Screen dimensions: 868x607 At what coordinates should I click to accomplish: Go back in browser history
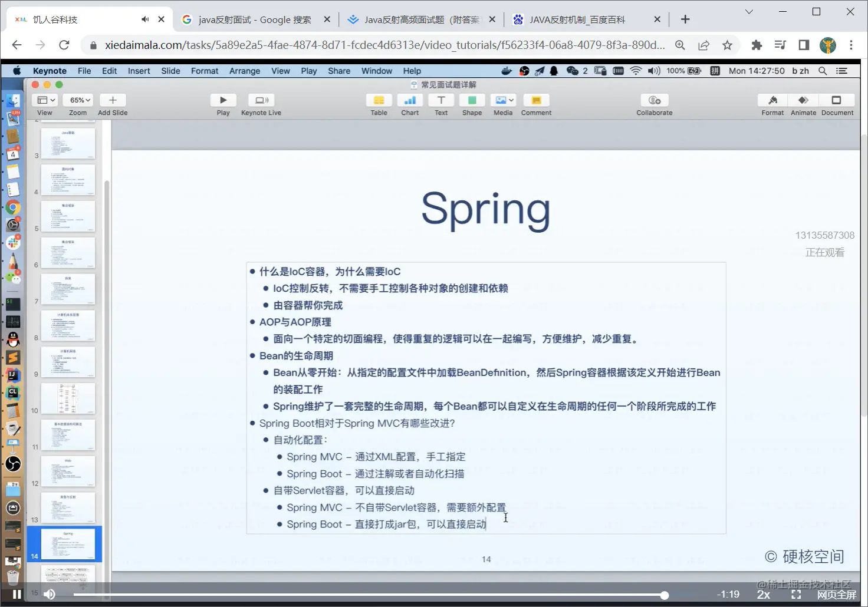(x=17, y=45)
